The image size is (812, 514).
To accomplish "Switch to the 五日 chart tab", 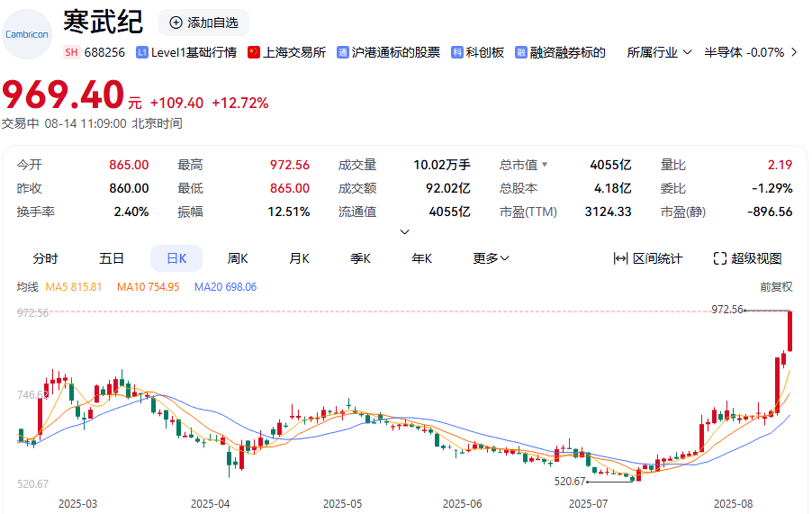I will (112, 258).
